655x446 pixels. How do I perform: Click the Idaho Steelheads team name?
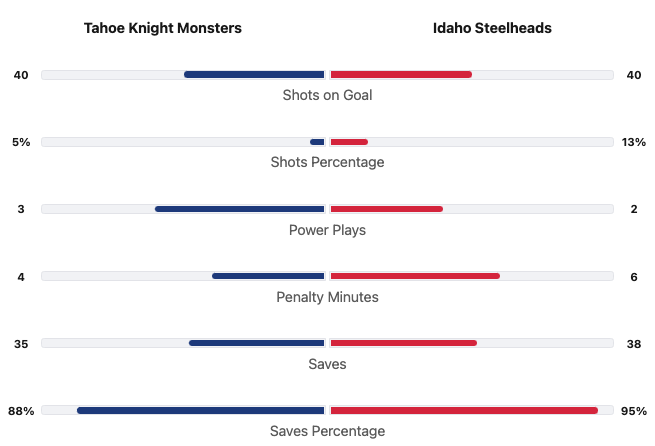click(492, 28)
